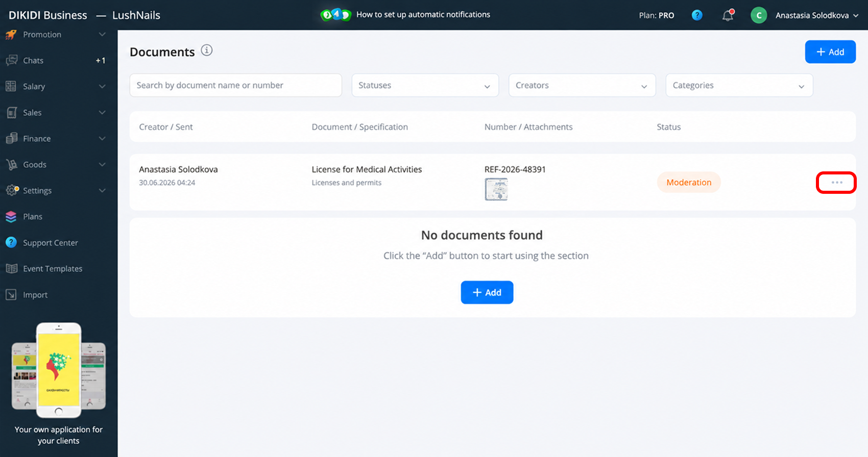The image size is (868, 457).
Task: Click the Chats speech bubble icon
Action: pyautogui.click(x=11, y=61)
